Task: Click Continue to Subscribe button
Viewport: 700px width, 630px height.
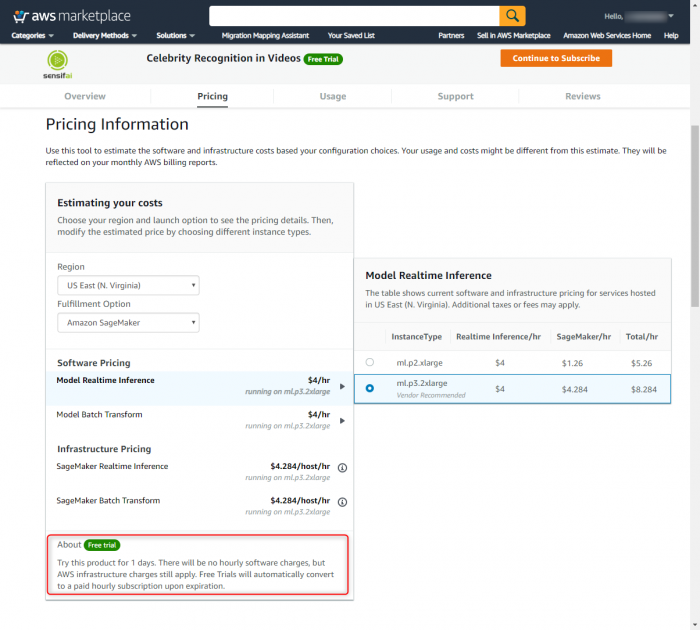Action: click(x=556, y=58)
